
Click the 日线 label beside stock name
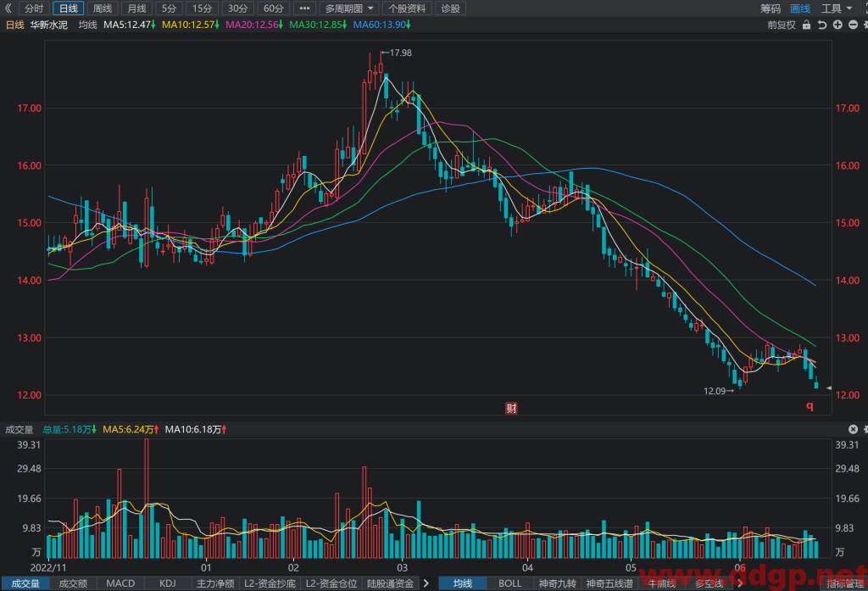tap(15, 25)
